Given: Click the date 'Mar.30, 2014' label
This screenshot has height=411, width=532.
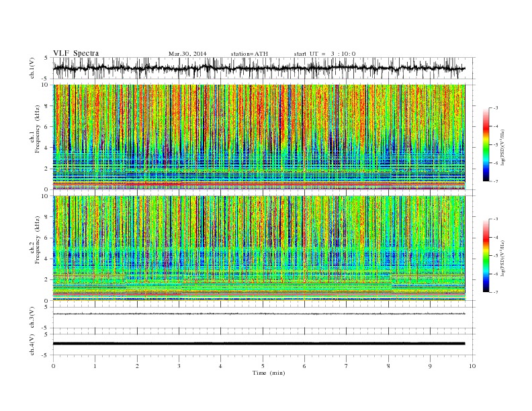Looking at the screenshot, I should click(x=187, y=54).
